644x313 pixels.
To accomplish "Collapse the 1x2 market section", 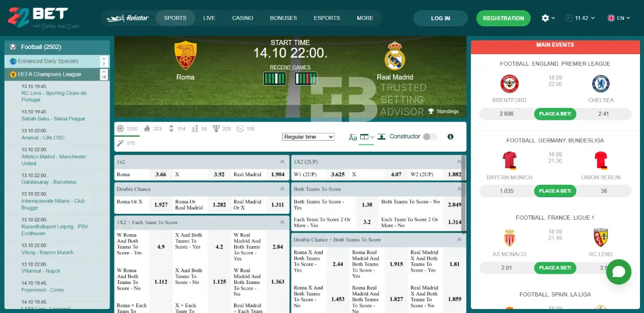I will click(282, 162).
